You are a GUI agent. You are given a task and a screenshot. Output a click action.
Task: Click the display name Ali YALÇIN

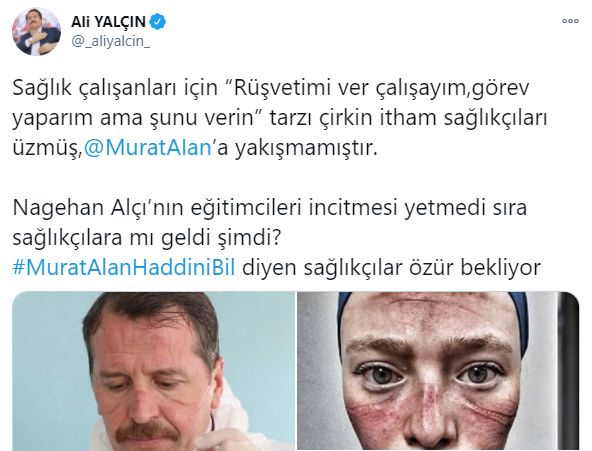(x=108, y=22)
